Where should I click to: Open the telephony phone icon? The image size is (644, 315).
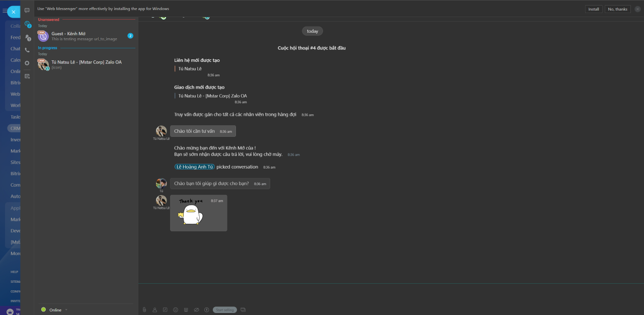tap(27, 50)
